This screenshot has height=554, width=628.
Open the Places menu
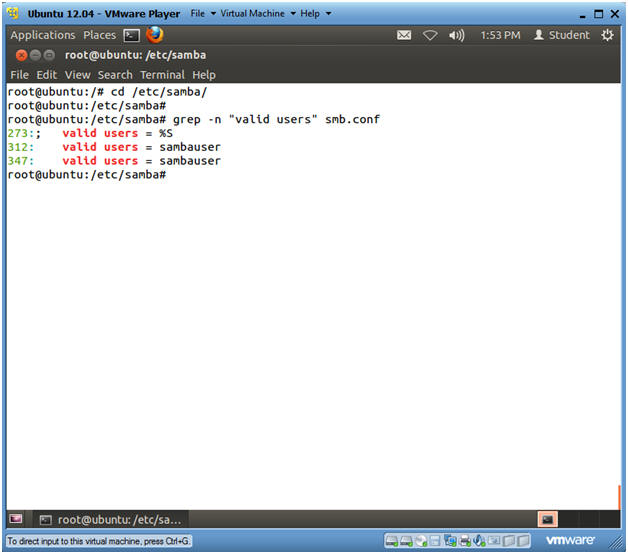coord(99,35)
